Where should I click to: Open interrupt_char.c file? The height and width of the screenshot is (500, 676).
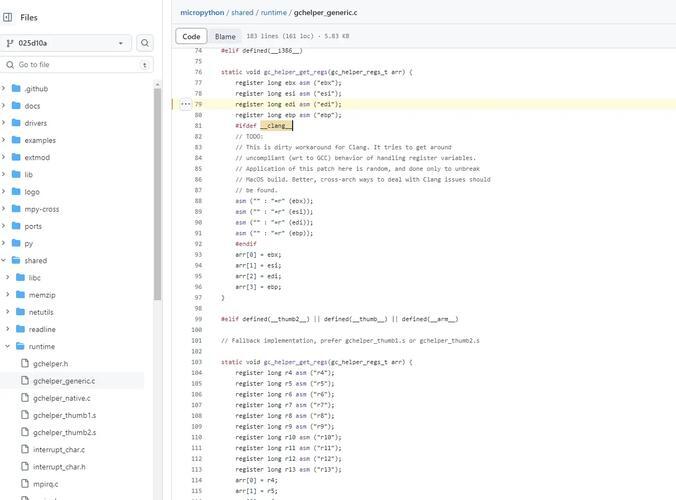59,450
